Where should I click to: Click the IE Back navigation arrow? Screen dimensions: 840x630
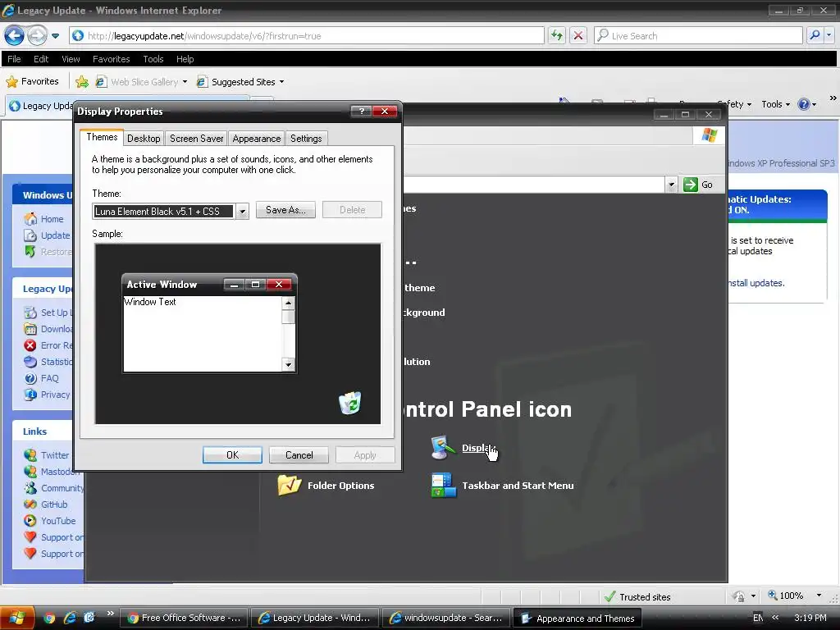tap(14, 36)
